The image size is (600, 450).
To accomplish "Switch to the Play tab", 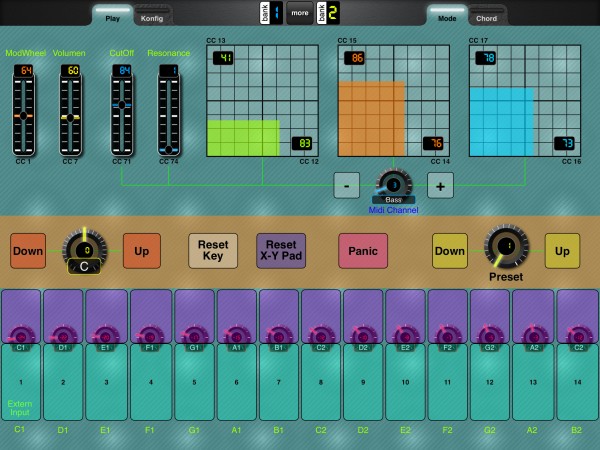I will pyautogui.click(x=112, y=16).
